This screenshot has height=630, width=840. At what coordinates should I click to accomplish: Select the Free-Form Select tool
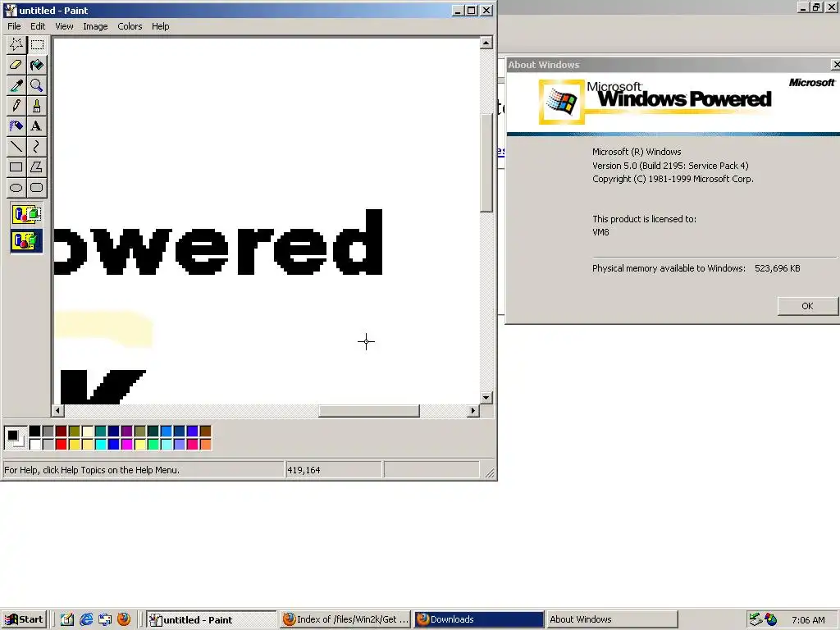(x=16, y=44)
